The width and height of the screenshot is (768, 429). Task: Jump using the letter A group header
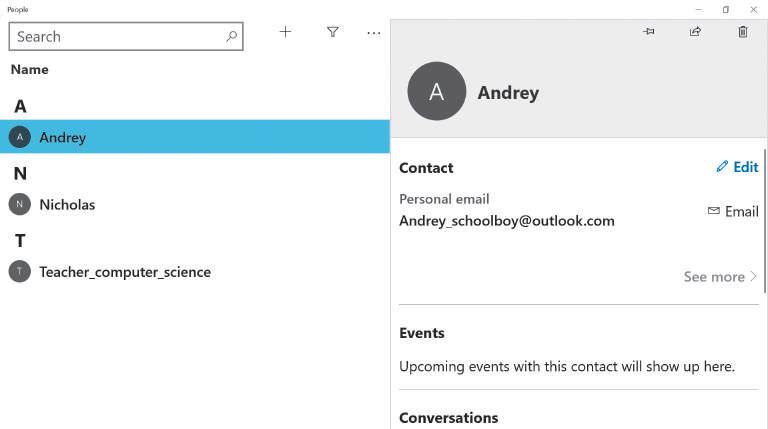(20, 106)
